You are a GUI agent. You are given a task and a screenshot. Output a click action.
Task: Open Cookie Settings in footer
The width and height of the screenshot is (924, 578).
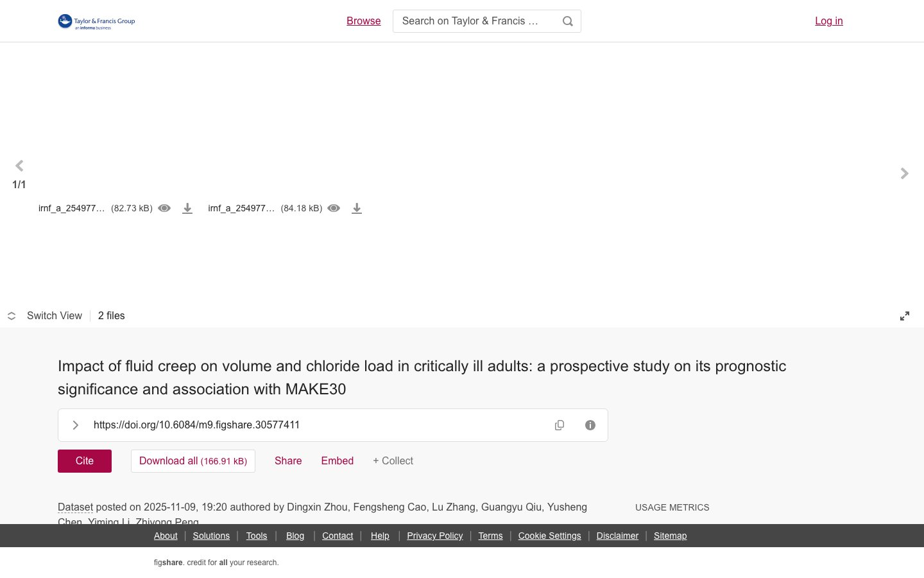click(x=549, y=536)
